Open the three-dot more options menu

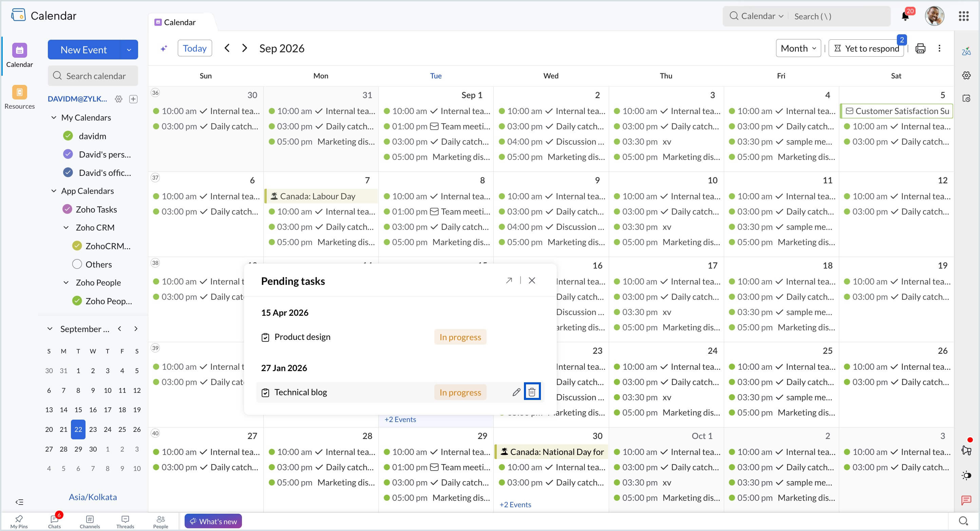939,48
